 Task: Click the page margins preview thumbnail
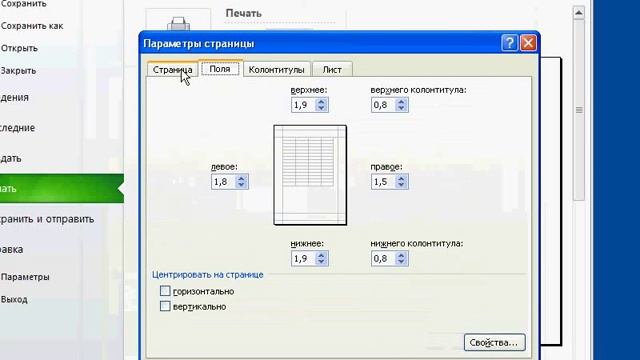[310, 175]
